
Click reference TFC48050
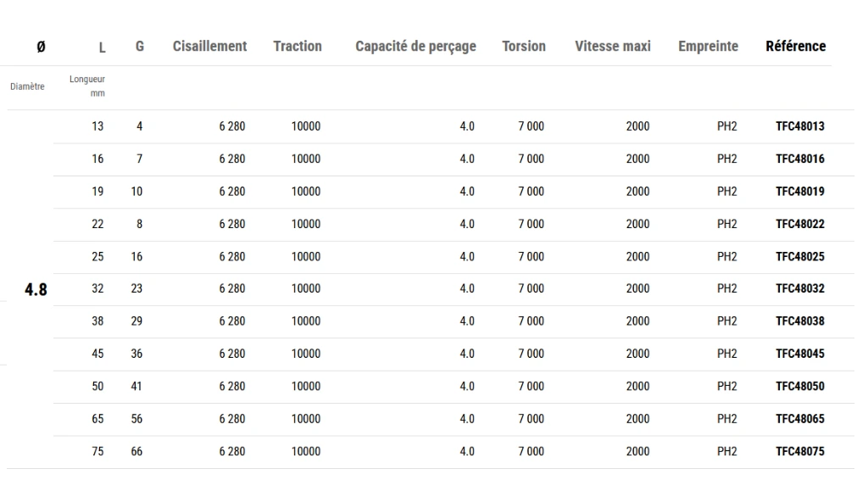click(800, 387)
